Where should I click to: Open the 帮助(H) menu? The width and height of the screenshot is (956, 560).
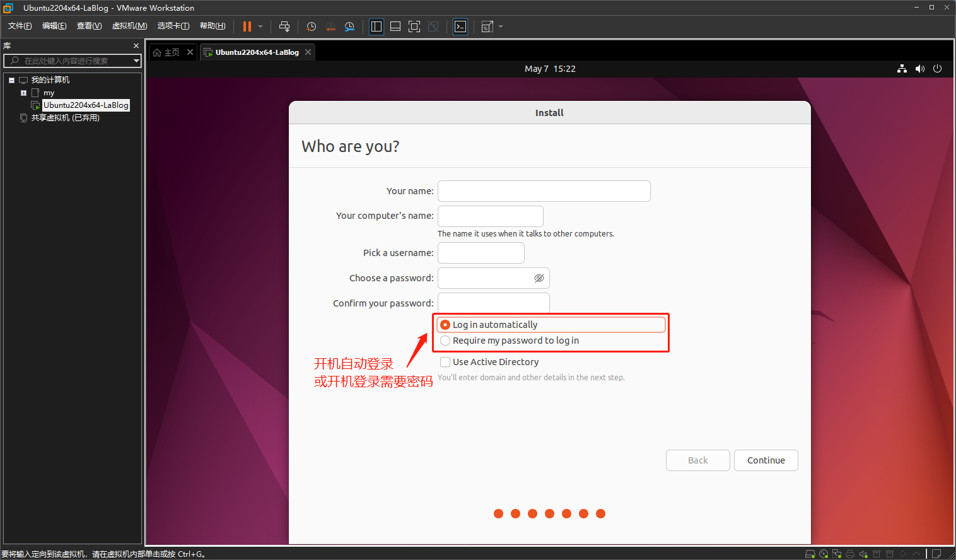pyautogui.click(x=212, y=26)
